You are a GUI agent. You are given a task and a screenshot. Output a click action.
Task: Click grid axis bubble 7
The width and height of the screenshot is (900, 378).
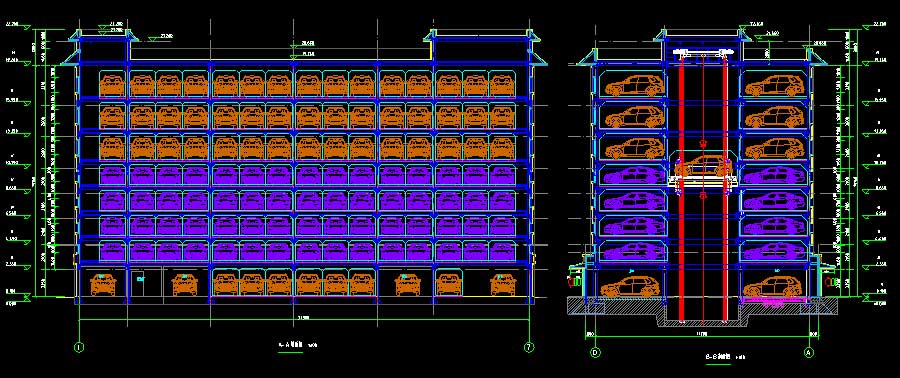tap(529, 347)
